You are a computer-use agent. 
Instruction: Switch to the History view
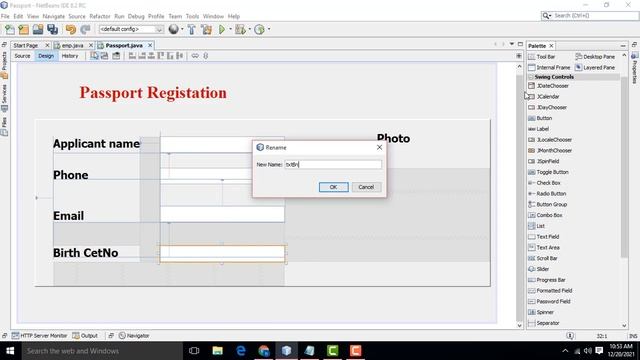coord(70,56)
